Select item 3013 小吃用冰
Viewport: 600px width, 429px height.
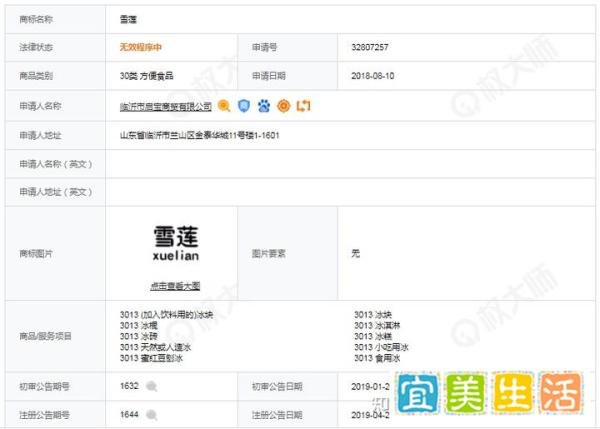click(381, 347)
